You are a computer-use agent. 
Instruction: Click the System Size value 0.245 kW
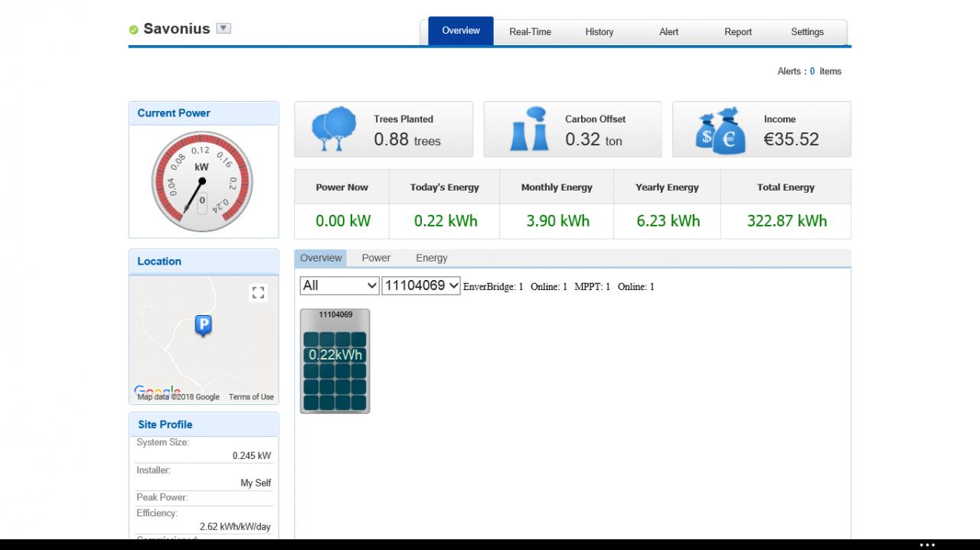coord(252,456)
